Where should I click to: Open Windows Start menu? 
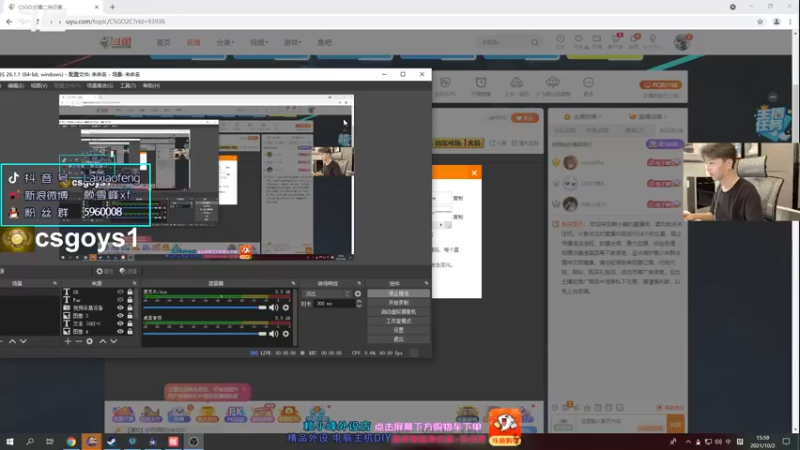(x=10, y=441)
